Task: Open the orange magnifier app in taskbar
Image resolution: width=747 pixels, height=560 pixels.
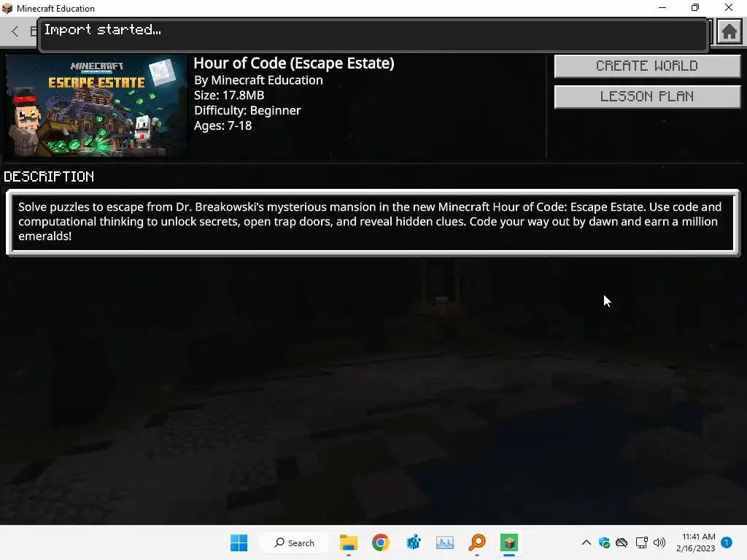Action: tap(477, 542)
